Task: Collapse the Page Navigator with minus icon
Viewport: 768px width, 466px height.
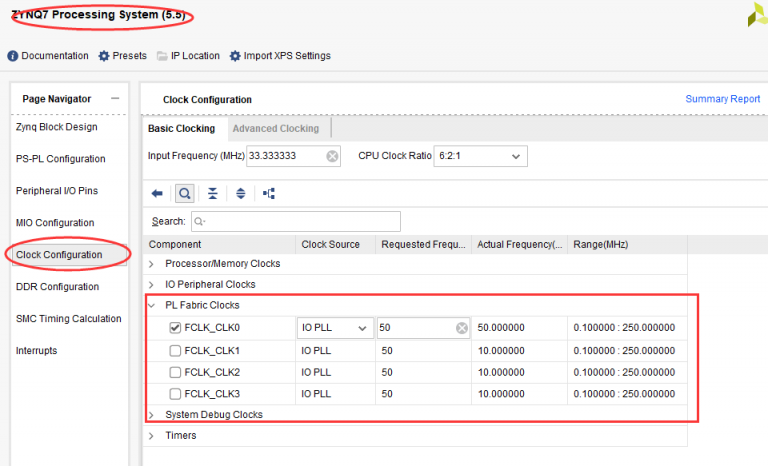Action: click(x=115, y=98)
